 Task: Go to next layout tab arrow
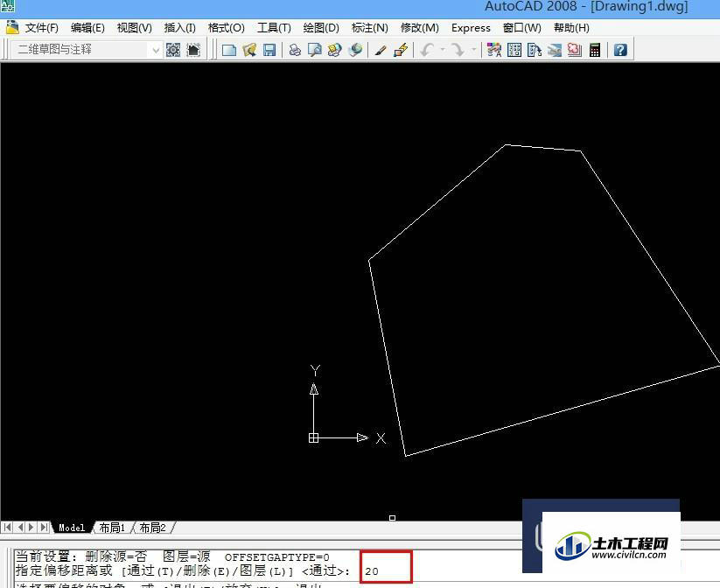point(31,528)
